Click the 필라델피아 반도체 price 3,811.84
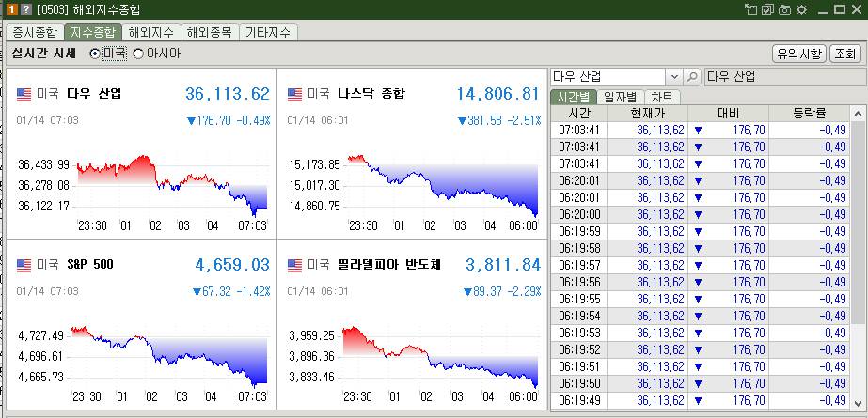The image size is (868, 418). pos(502,265)
